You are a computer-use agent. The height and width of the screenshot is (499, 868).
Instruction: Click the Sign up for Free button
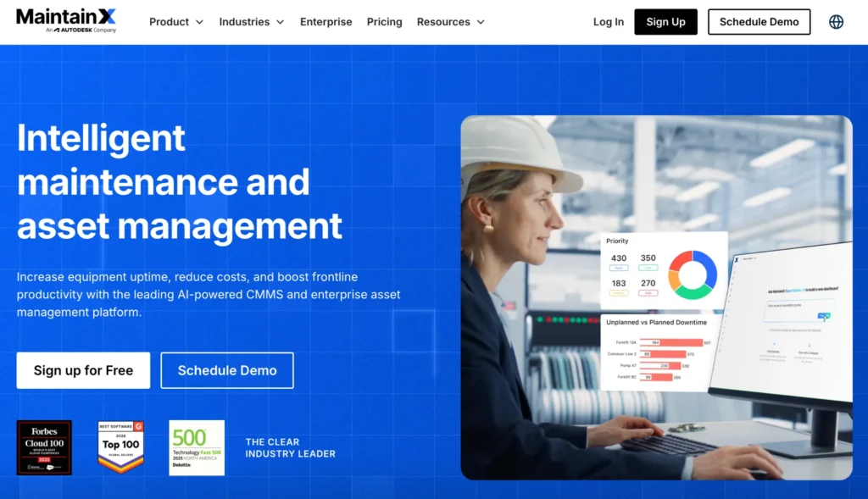[x=83, y=370]
